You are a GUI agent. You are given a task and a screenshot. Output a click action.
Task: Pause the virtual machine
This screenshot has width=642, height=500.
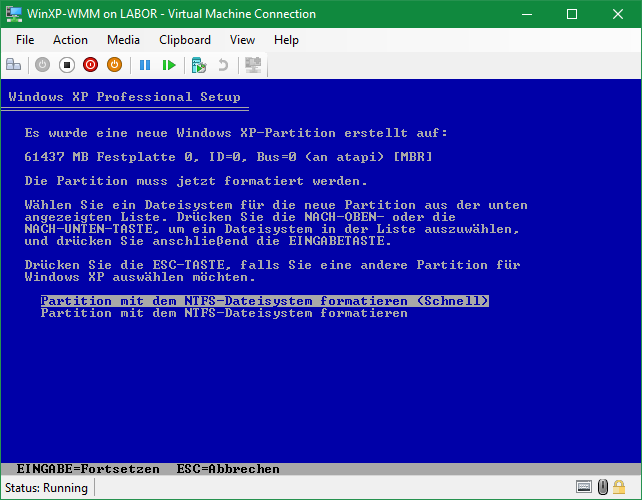click(x=145, y=65)
